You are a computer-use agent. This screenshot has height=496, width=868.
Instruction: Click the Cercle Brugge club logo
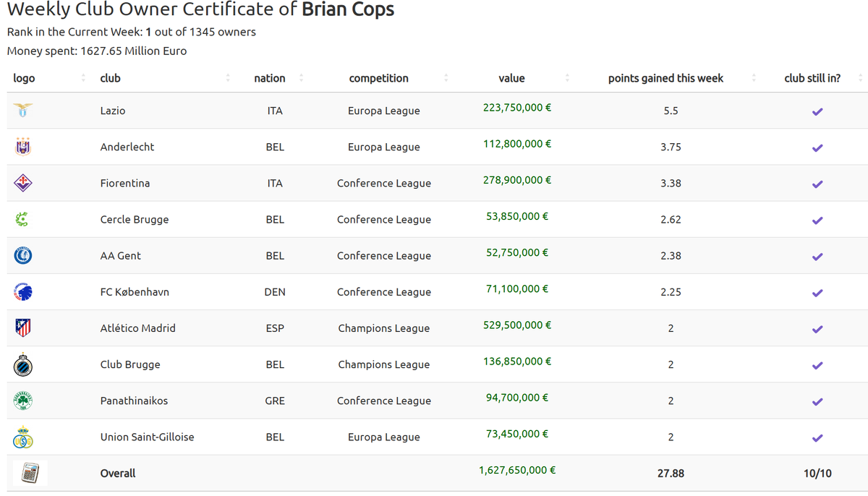point(22,219)
